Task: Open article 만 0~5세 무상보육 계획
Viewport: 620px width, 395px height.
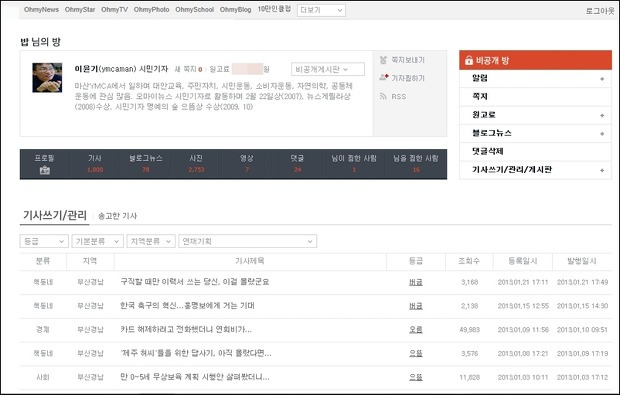Action: (195, 377)
